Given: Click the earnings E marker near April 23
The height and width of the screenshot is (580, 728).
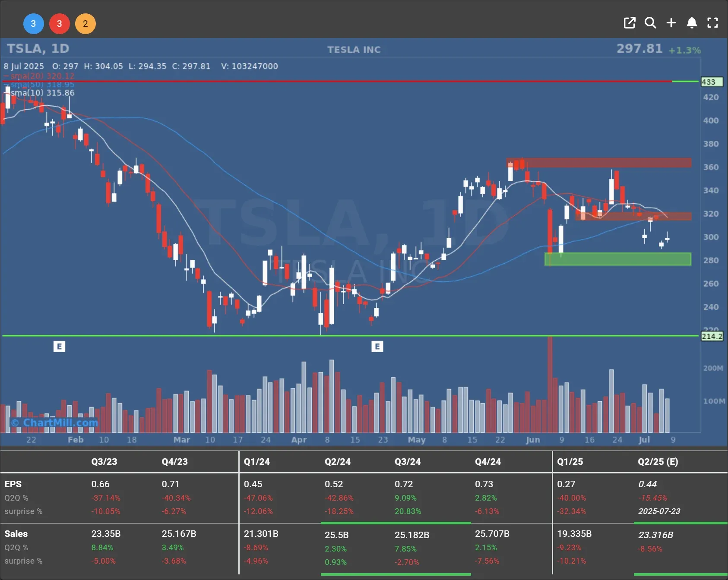Looking at the screenshot, I should (x=377, y=347).
